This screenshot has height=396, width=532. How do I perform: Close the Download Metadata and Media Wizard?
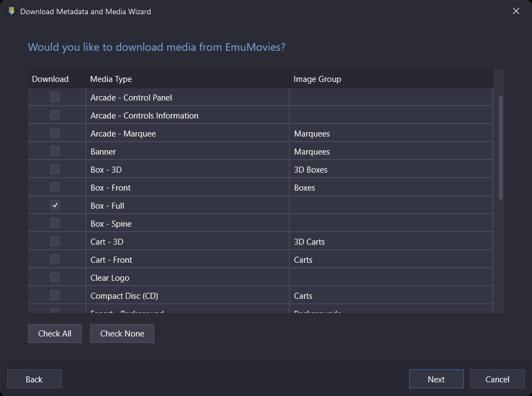point(516,11)
